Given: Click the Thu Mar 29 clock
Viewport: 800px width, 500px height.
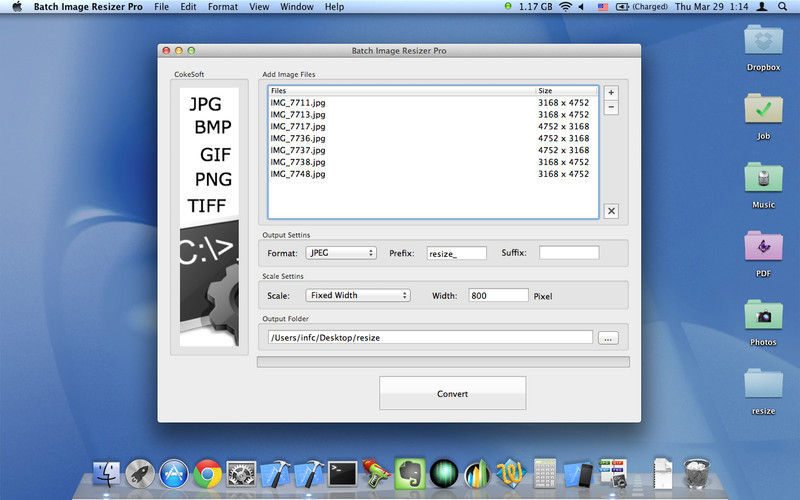Looking at the screenshot, I should click(x=711, y=7).
